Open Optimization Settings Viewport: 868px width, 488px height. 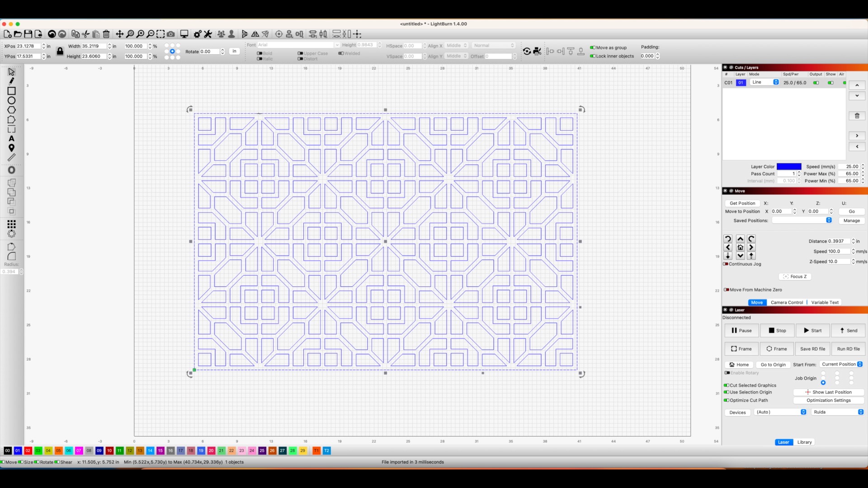tap(828, 400)
